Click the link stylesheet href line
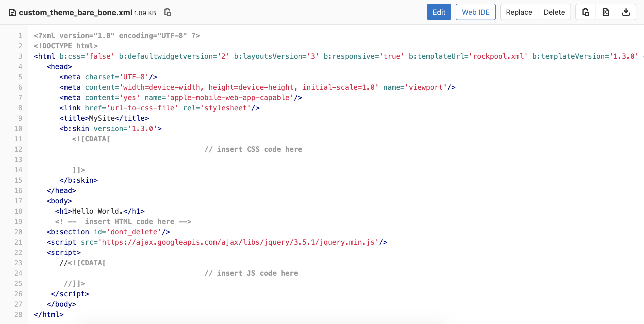 [160, 108]
